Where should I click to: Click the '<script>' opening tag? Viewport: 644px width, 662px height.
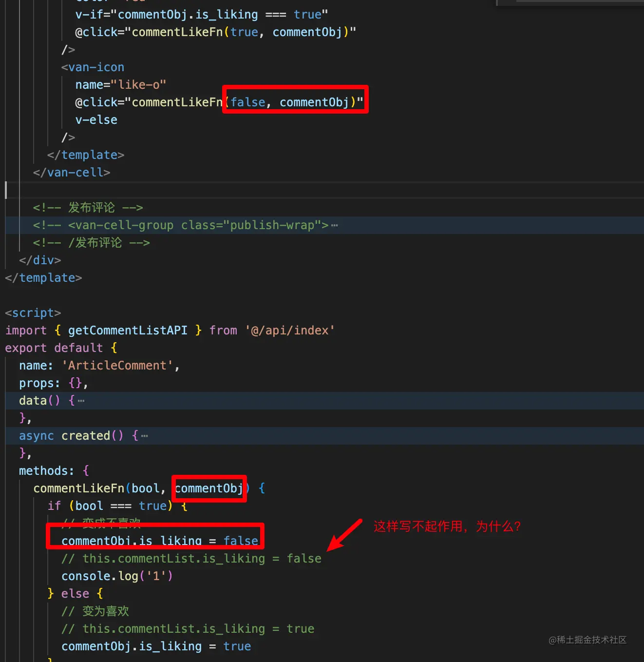click(33, 313)
